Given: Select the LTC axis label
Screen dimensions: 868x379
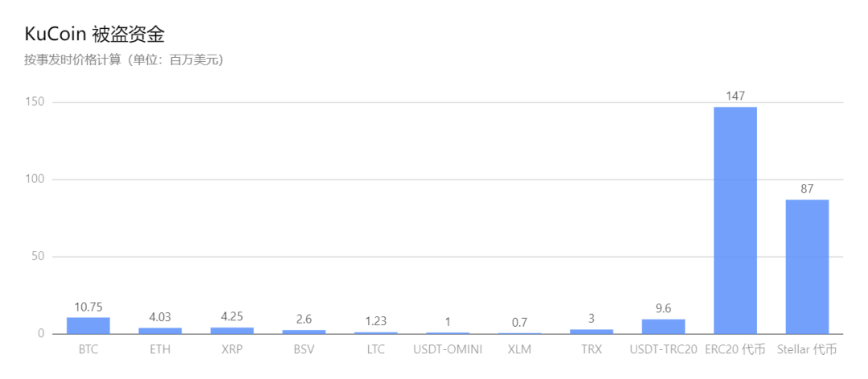Looking at the screenshot, I should [x=375, y=350].
